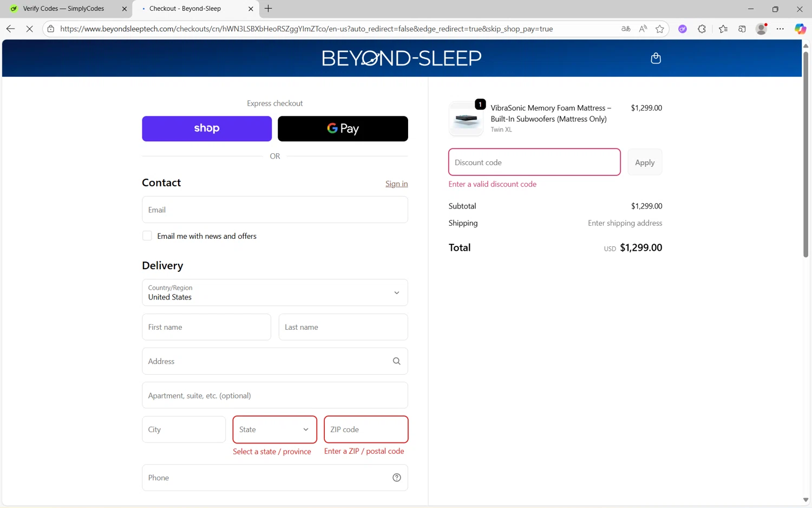Click the VibraSonic mattress product thumbnail
The height and width of the screenshot is (508, 812).
(466, 119)
